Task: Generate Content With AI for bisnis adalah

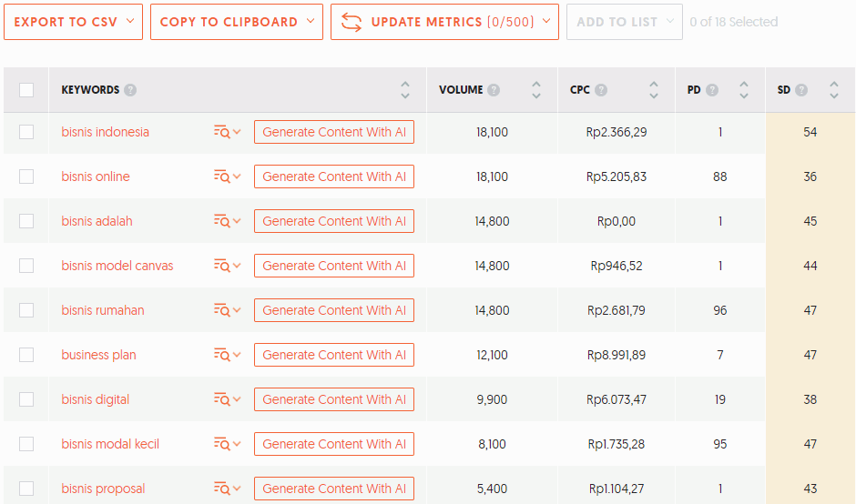Action: coord(333,221)
